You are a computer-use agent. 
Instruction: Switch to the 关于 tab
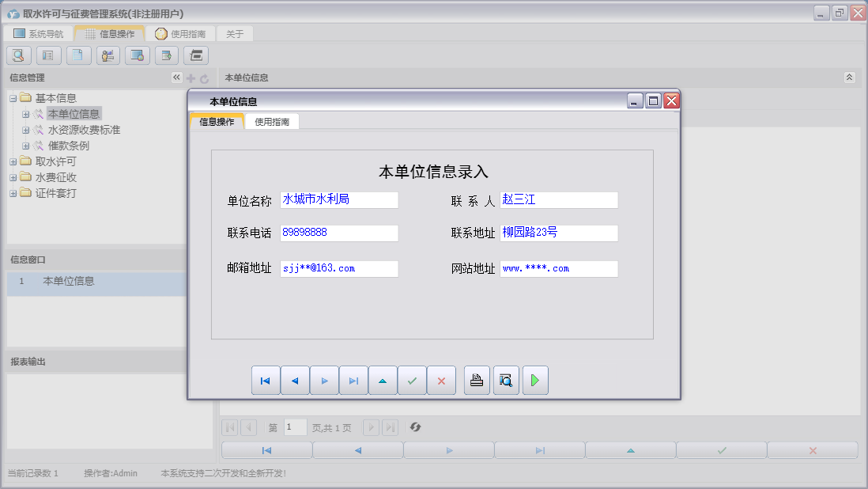click(x=233, y=33)
